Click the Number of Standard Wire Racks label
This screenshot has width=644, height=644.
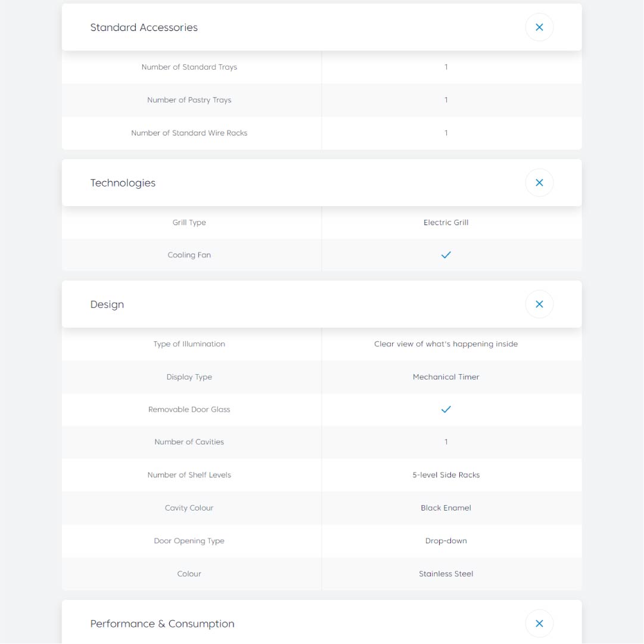(189, 133)
